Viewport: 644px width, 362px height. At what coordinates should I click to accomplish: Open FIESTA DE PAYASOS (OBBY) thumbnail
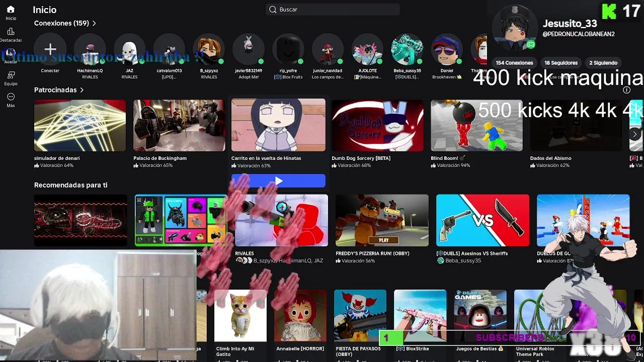tap(360, 316)
